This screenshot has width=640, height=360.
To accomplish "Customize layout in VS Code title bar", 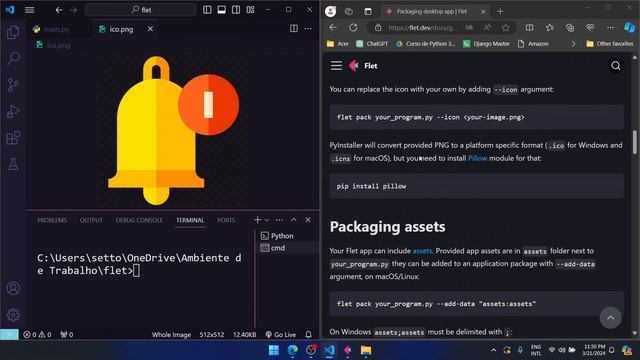I will (250, 10).
